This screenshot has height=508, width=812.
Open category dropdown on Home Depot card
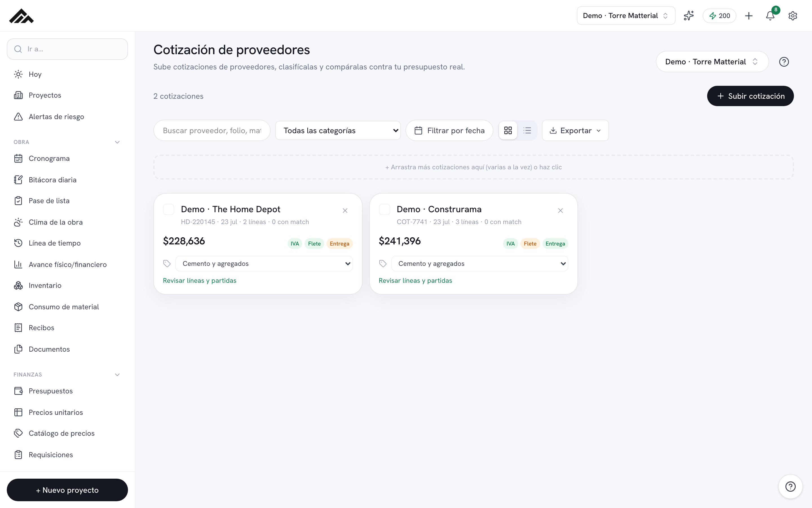[x=264, y=264]
